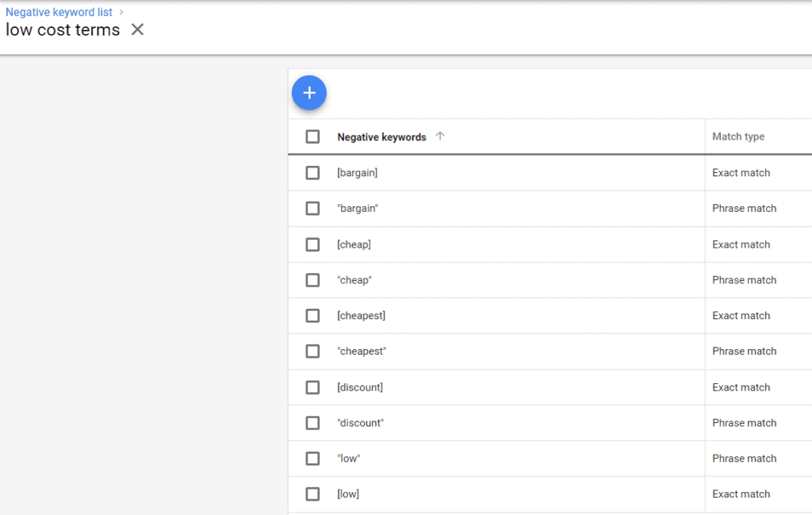Image resolution: width=812 pixels, height=515 pixels.
Task: Click the [bargain] keyword text
Action: click(358, 172)
